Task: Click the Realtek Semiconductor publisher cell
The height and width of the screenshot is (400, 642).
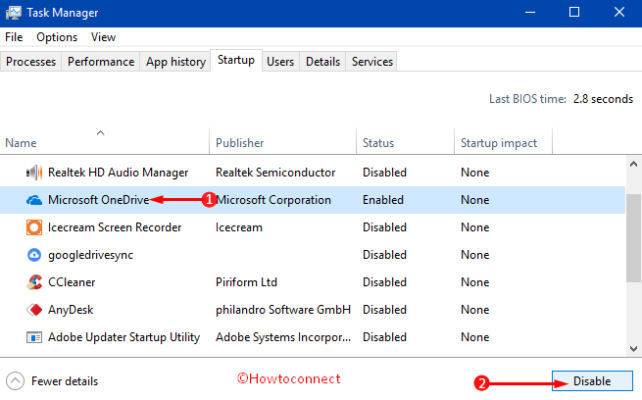Action: point(276,172)
